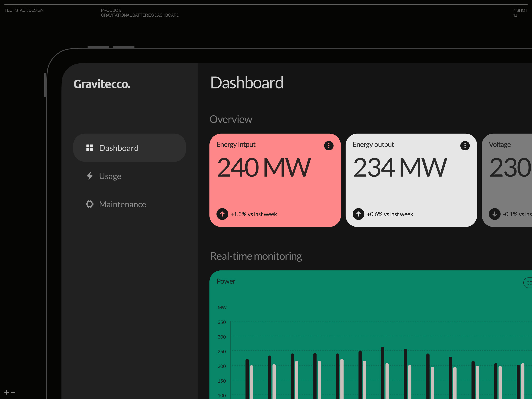532x399 pixels.
Task: Expand options for the Voltage card
Action: (x=530, y=145)
